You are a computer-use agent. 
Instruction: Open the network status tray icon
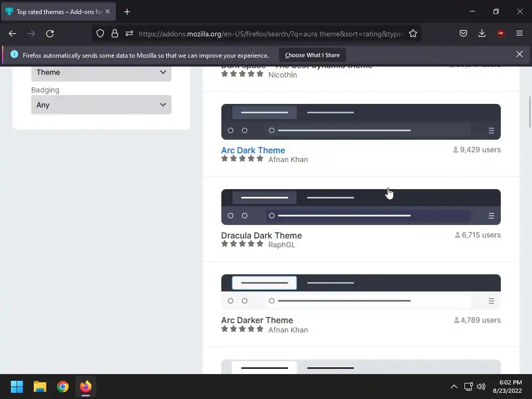point(469,387)
